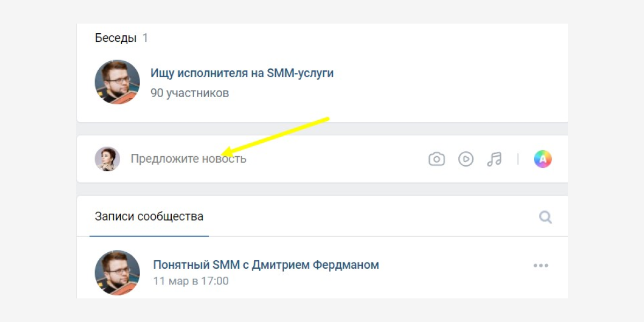
Task: Open 'Понятный SMM с Дмитрием Фердманом' author link
Action: tap(266, 265)
